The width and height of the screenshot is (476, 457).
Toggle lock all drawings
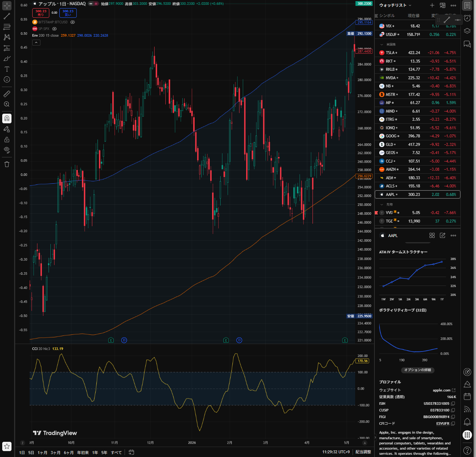(7, 140)
